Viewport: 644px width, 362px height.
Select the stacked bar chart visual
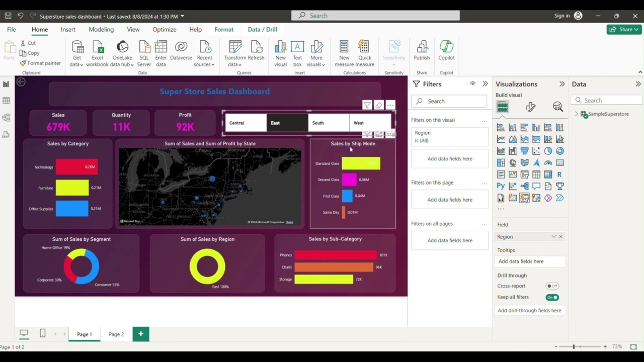pos(501,128)
